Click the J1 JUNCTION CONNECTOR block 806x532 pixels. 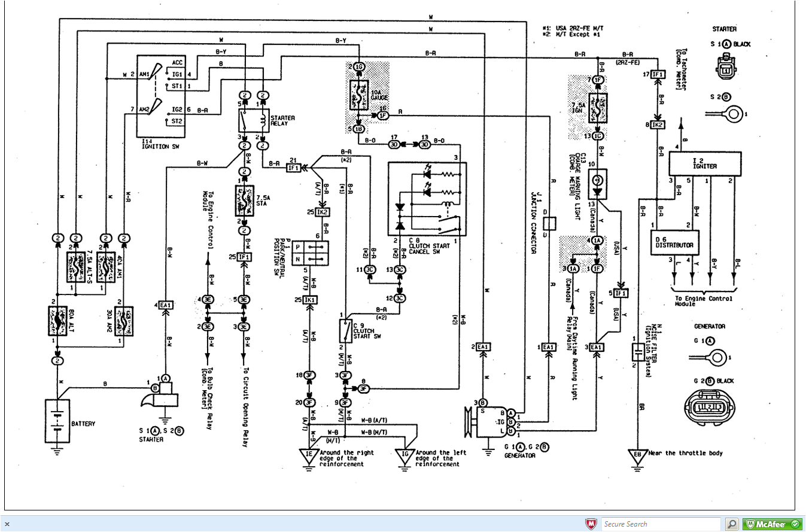549,223
